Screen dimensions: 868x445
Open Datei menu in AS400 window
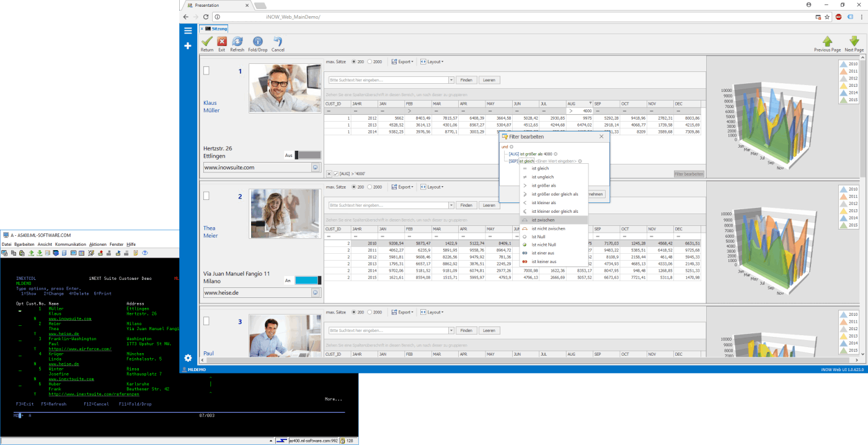tap(6, 245)
